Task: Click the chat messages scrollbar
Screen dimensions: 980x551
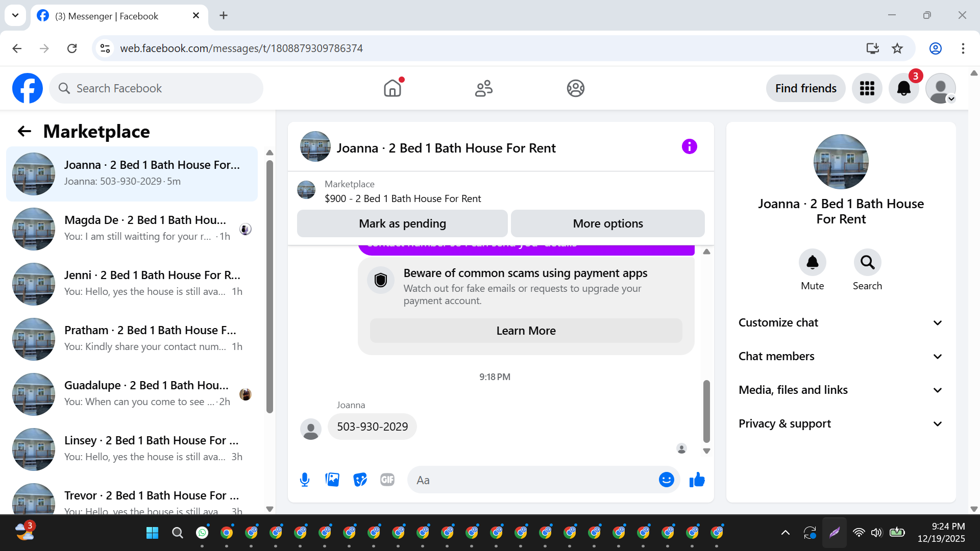Action: [706, 411]
